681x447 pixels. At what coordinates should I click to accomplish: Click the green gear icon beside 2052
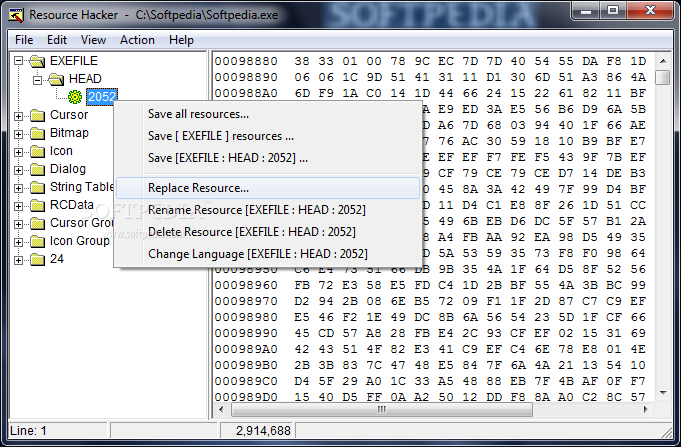pos(74,97)
